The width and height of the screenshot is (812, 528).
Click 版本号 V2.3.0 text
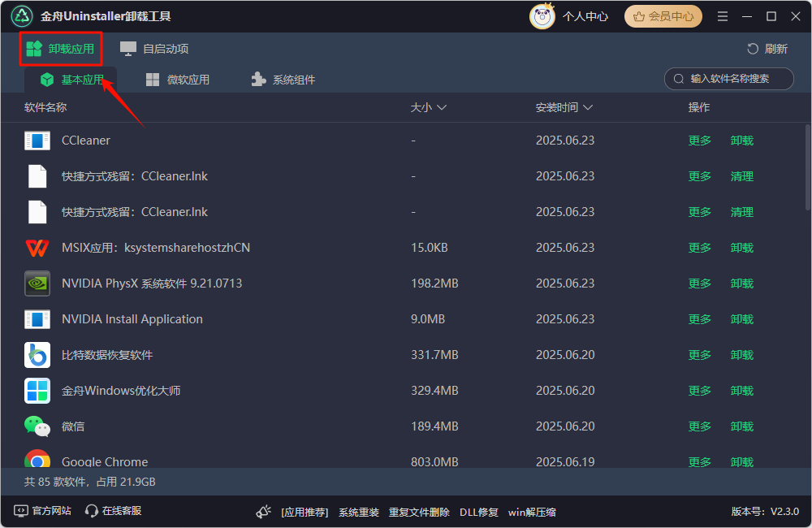click(x=765, y=512)
